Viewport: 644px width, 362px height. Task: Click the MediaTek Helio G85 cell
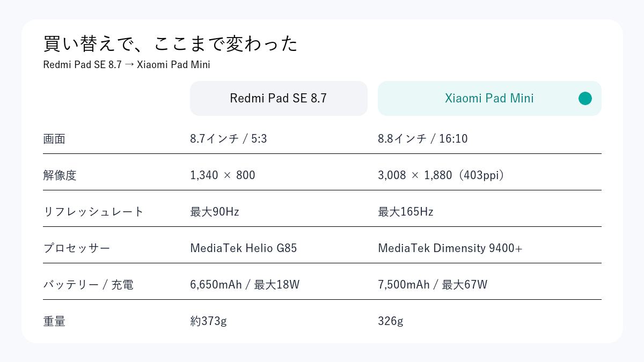(x=244, y=248)
